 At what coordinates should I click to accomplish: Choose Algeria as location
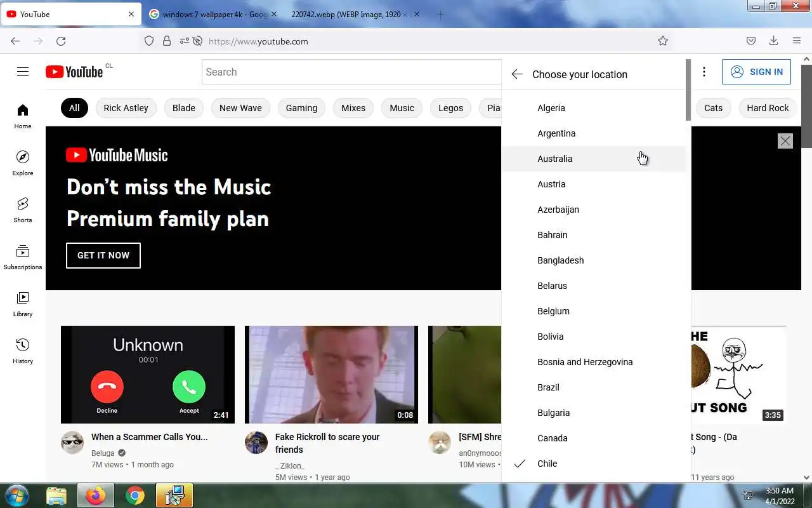(x=594, y=108)
